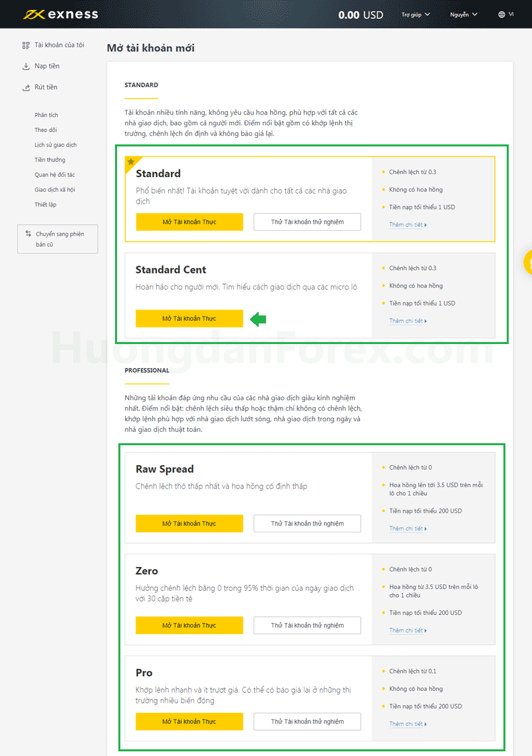The height and width of the screenshot is (756, 532).
Task: Click the globe language icon
Action: pyautogui.click(x=501, y=15)
